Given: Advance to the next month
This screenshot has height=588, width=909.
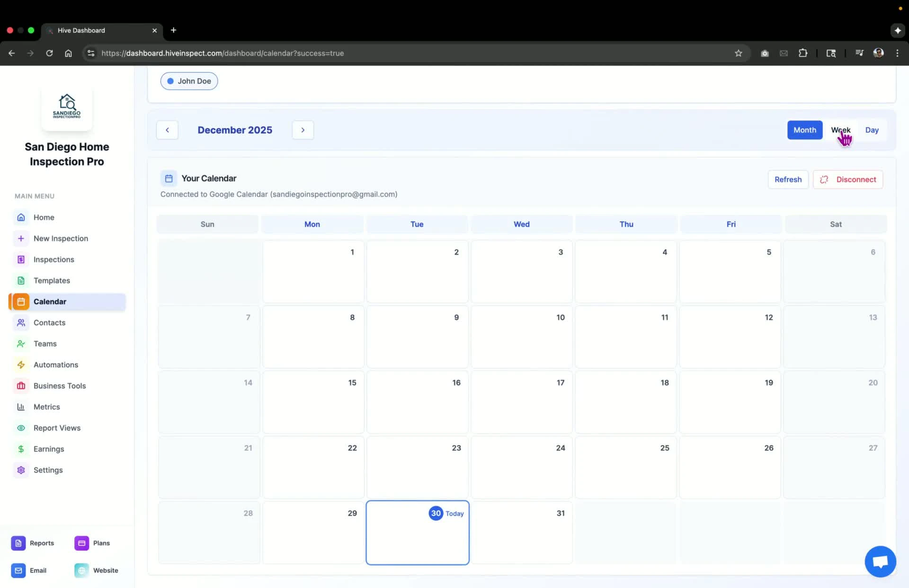Looking at the screenshot, I should click(303, 130).
